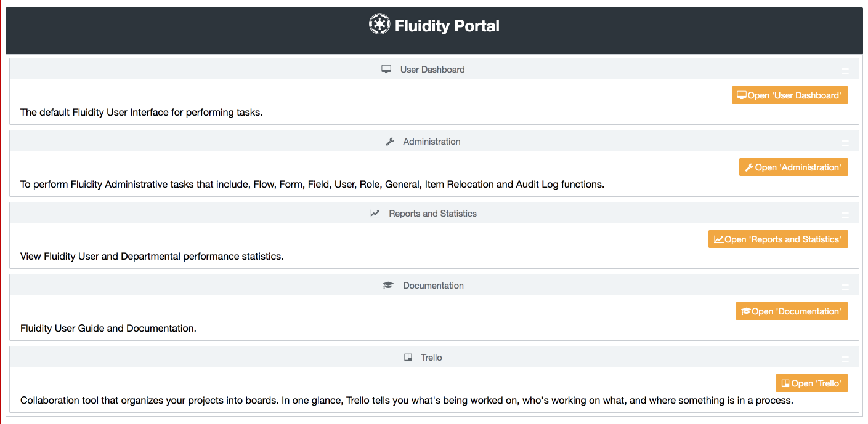Toggle the Administration panel minimize control
Viewport: 868px width, 424px height.
point(845,141)
